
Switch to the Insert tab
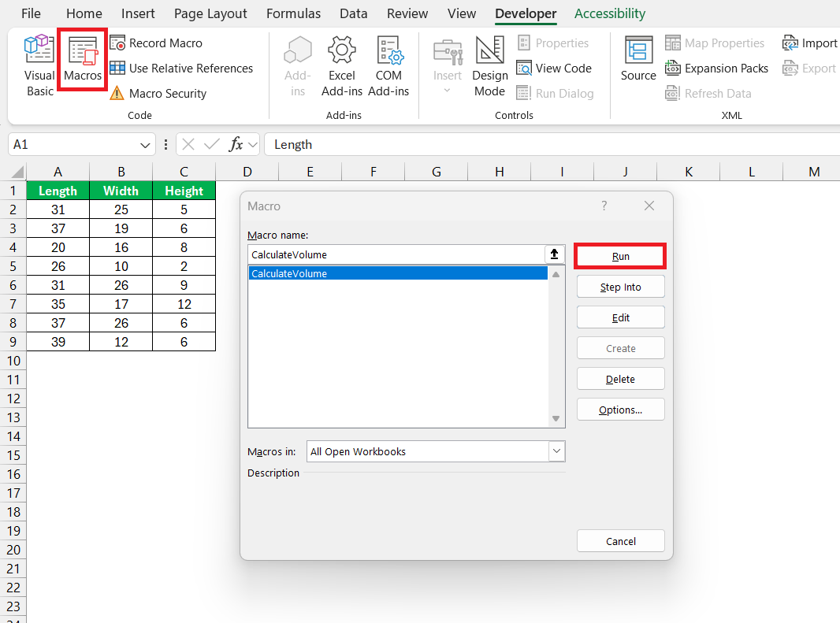(138, 13)
